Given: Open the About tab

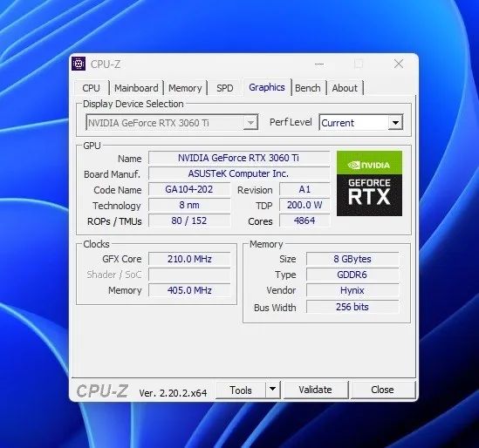Looking at the screenshot, I should 345,88.
